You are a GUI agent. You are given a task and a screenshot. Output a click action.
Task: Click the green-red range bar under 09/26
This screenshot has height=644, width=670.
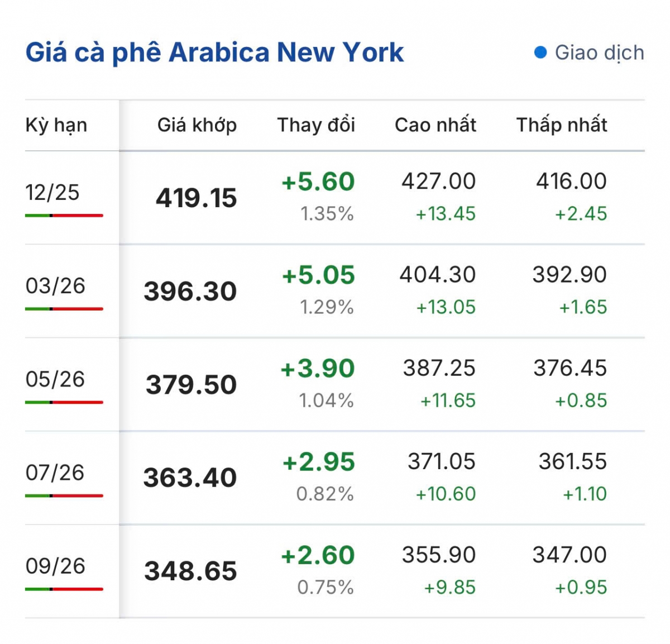point(64,589)
